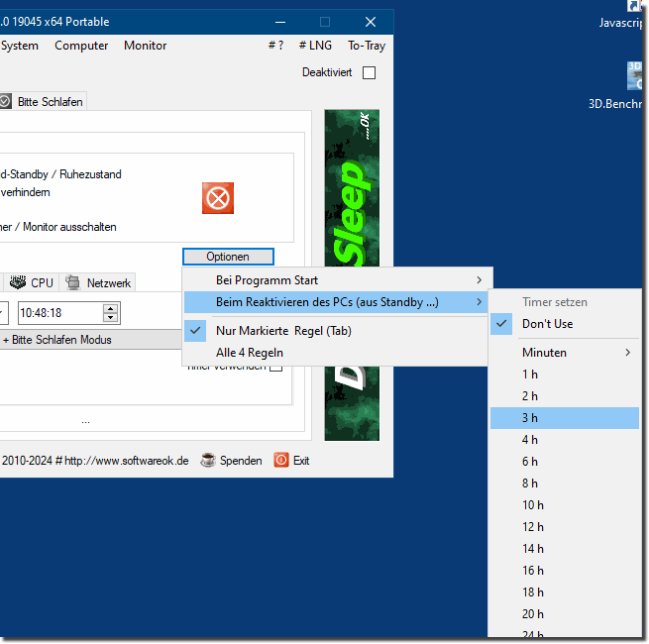Viewport: 649px width, 644px height.
Task: Select 1 h timer entry
Action: pos(565,375)
